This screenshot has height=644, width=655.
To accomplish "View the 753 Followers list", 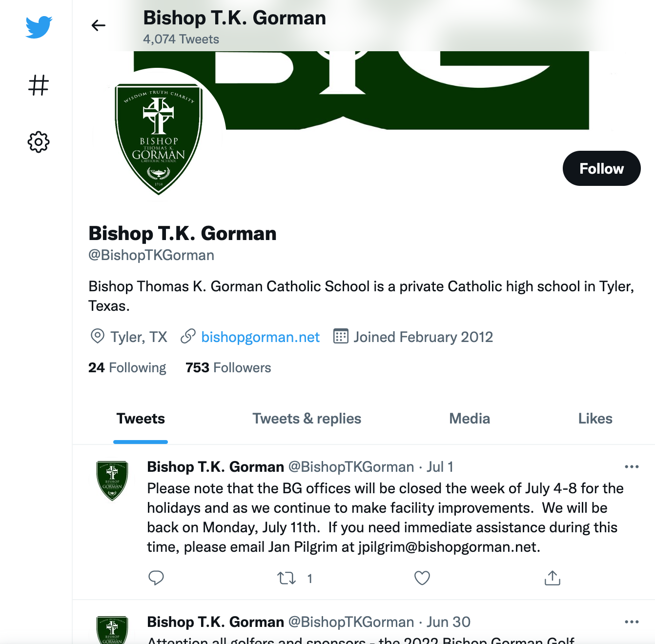I will pos(227,367).
